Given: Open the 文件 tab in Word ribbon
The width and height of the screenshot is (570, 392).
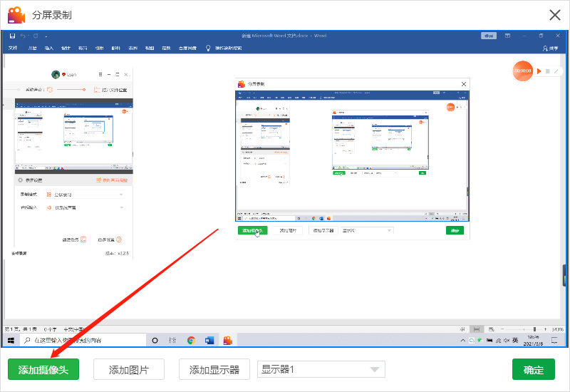Looking at the screenshot, I should pos(13,48).
